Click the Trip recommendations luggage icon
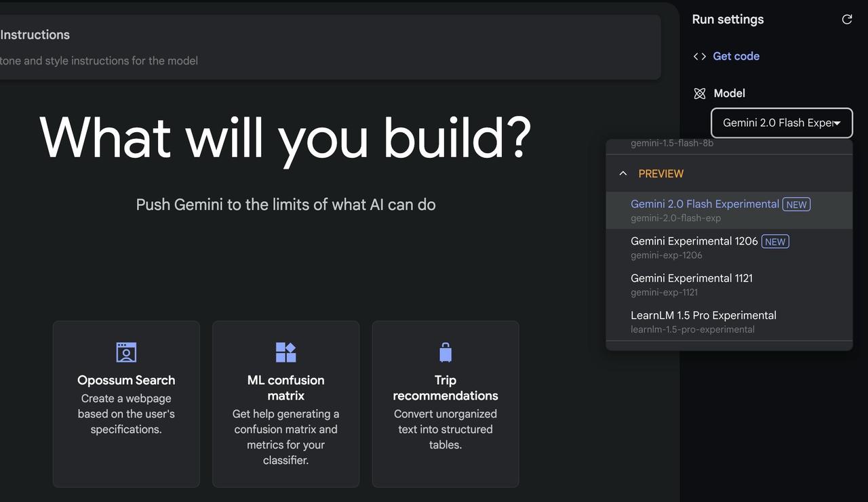The width and height of the screenshot is (868, 502). point(446,352)
